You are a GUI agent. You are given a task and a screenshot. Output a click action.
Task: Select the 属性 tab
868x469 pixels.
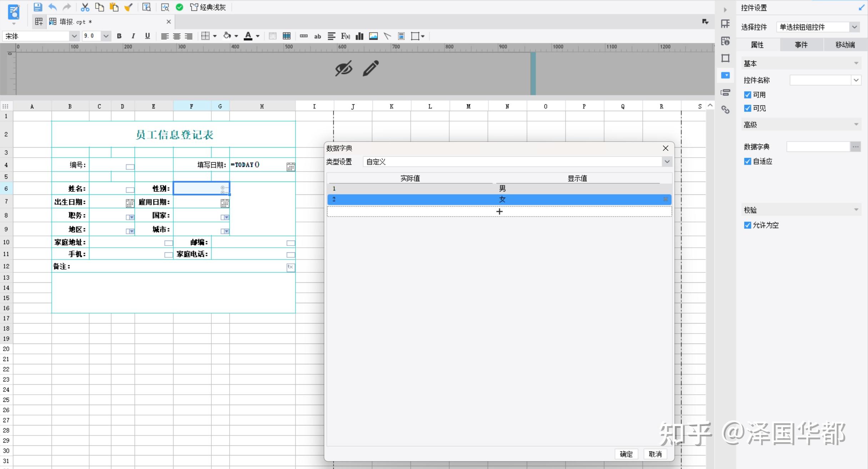(x=757, y=45)
